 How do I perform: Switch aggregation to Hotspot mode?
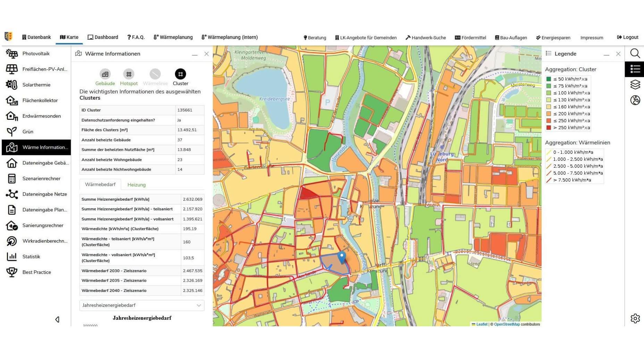pyautogui.click(x=129, y=74)
